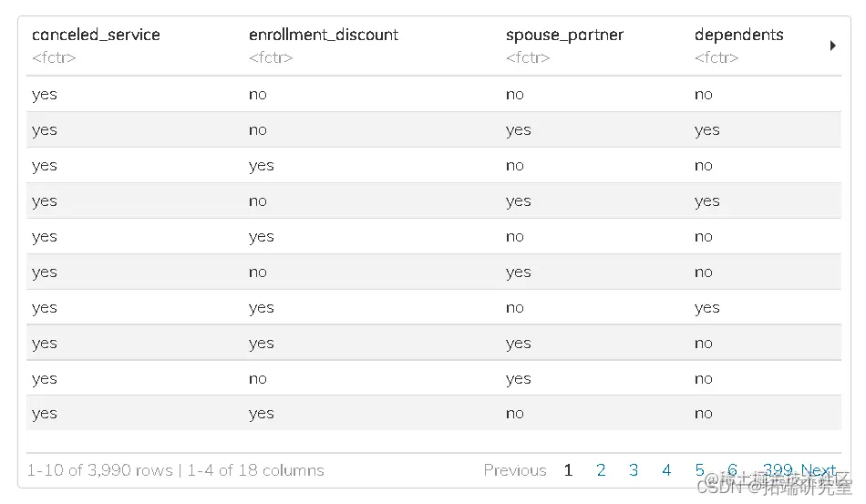Click third row's enrollment_discount 'yes' cell
This screenshot has height=504, width=866.
(x=262, y=166)
